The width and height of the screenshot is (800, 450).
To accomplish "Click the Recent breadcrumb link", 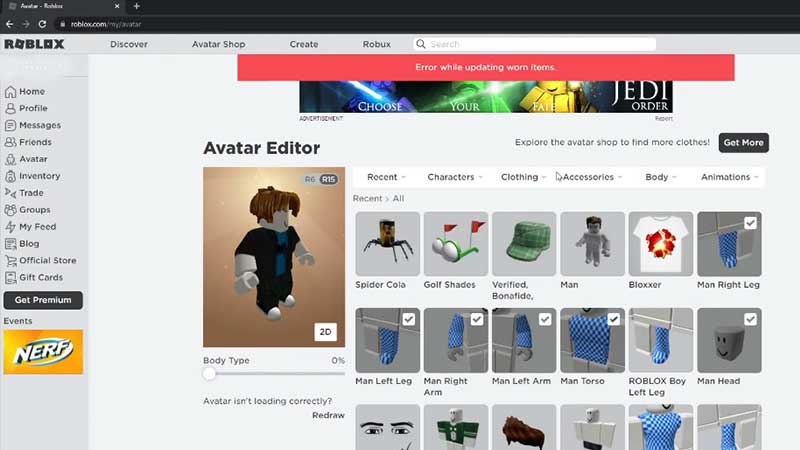I will click(x=367, y=198).
